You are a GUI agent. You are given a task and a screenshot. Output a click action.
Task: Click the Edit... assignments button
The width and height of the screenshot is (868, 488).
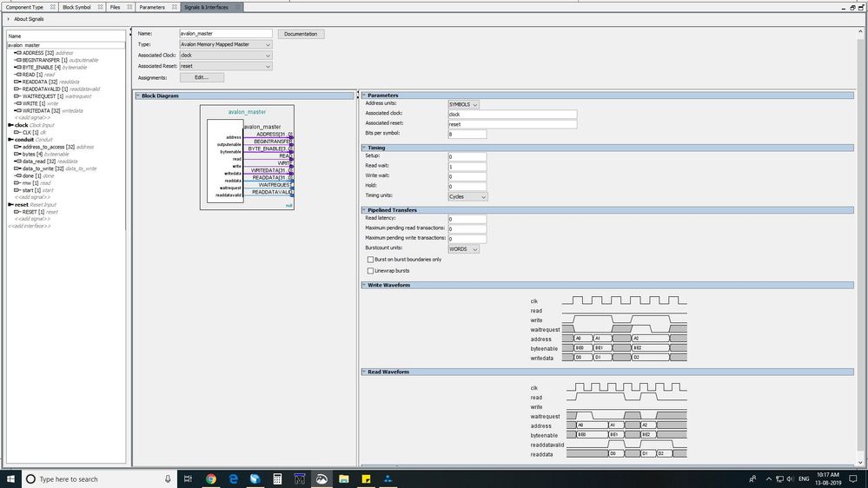point(201,77)
